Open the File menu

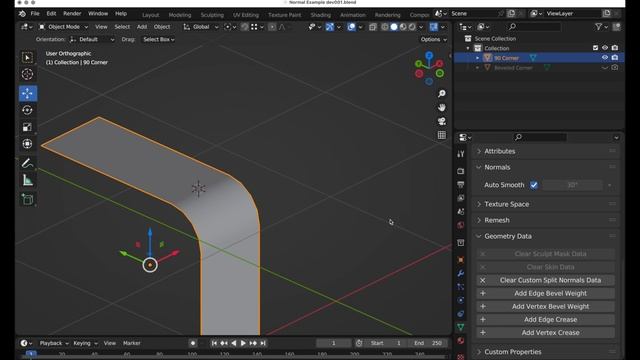point(35,13)
